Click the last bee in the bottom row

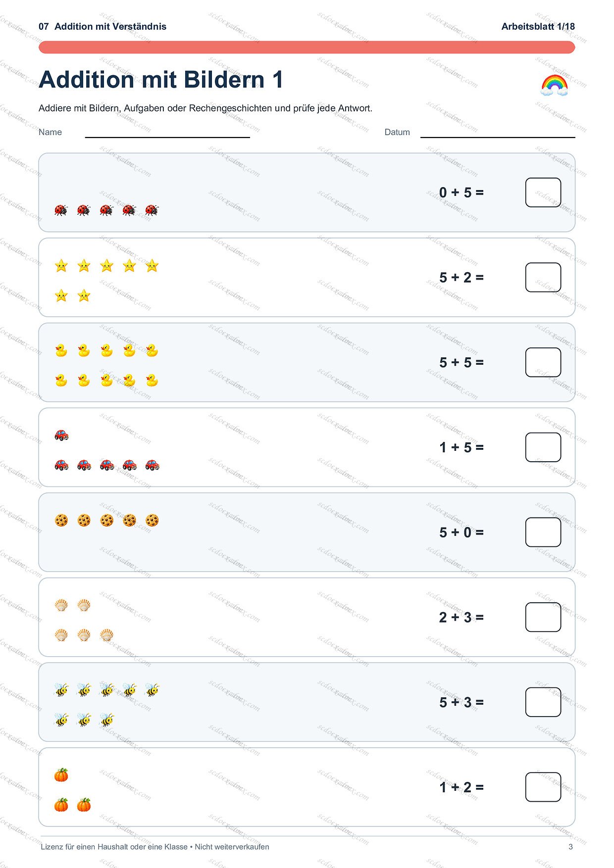click(107, 720)
